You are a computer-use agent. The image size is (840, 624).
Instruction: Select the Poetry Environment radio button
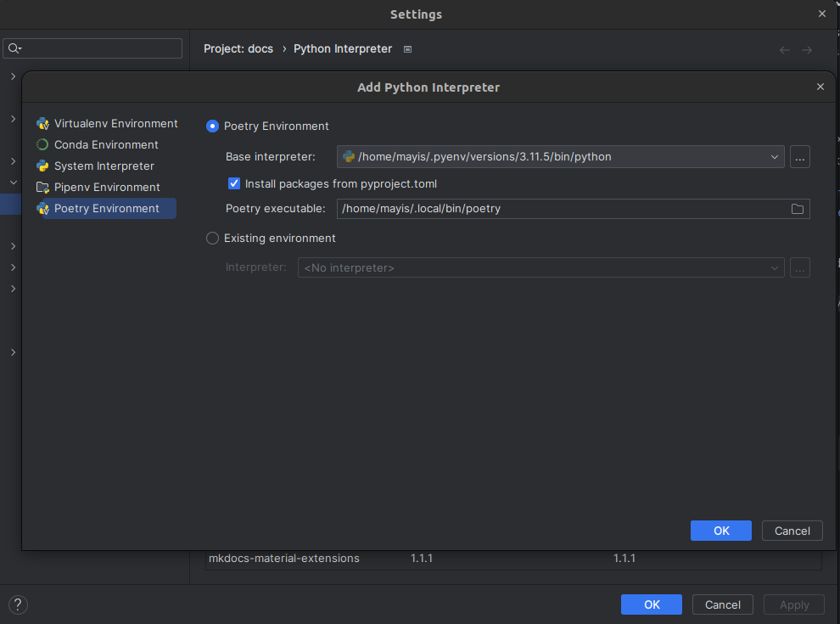click(x=212, y=126)
